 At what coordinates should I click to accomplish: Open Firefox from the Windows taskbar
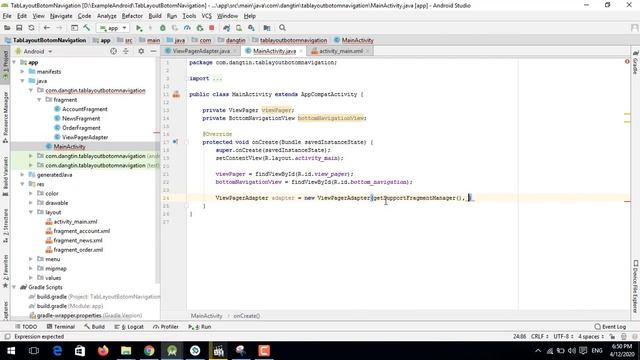103,351
